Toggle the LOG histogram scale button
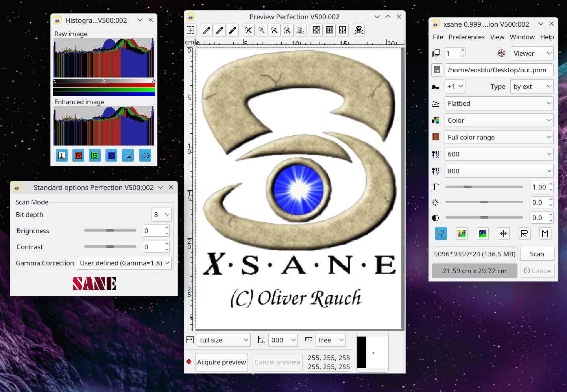The image size is (567, 392). tap(145, 155)
